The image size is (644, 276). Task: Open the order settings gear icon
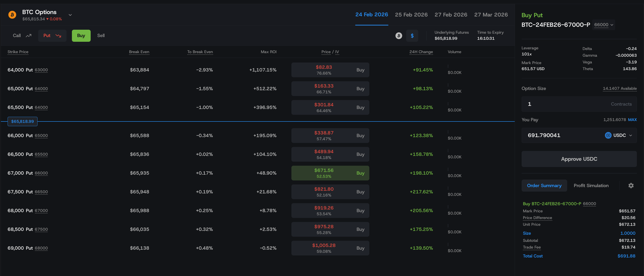click(631, 186)
